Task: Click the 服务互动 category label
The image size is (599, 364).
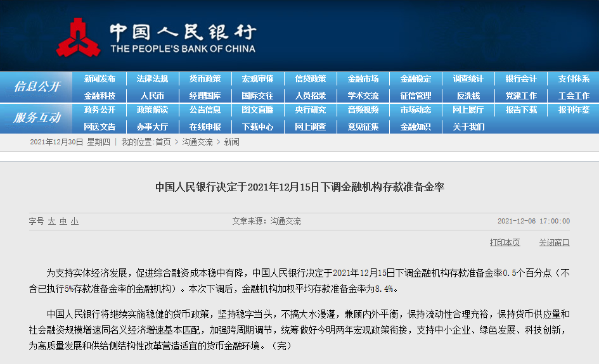Action: click(37, 118)
